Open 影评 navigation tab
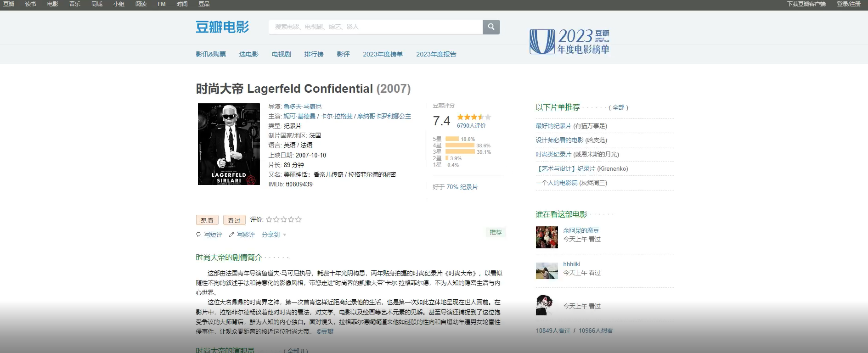This screenshot has width=868, height=353. pyautogui.click(x=344, y=54)
